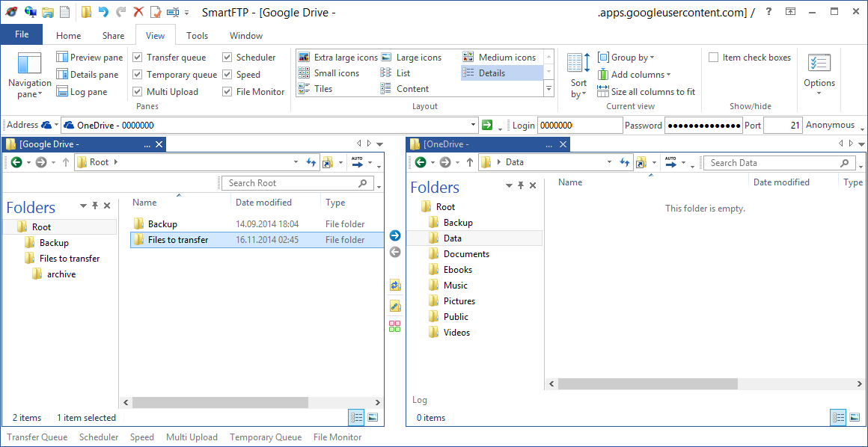Viewport: 868px width, 447px height.
Task: Open the File menu tab
Action: pyautogui.click(x=22, y=34)
